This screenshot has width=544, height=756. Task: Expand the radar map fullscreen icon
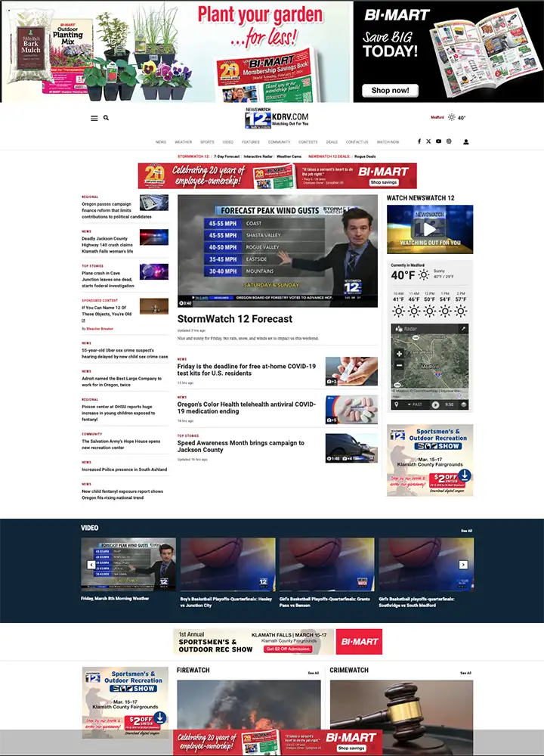coord(463,329)
